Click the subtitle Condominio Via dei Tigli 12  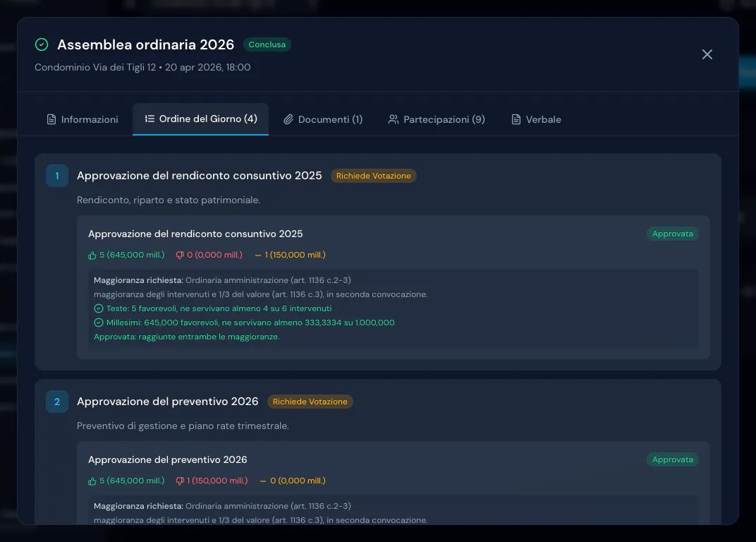tap(95, 67)
